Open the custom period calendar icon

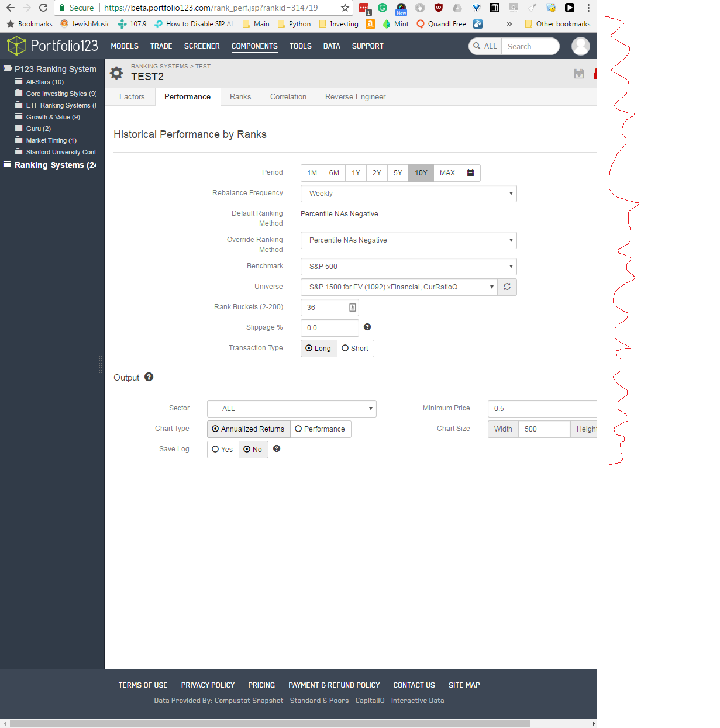click(x=471, y=173)
